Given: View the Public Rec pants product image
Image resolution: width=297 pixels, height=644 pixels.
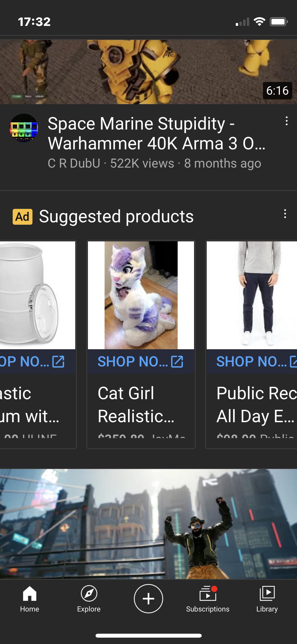Looking at the screenshot, I should (x=252, y=295).
